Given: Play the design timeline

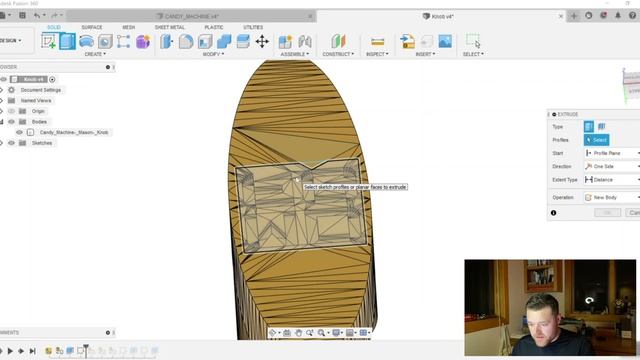Looking at the screenshot, I should pyautogui.click(x=10, y=351).
